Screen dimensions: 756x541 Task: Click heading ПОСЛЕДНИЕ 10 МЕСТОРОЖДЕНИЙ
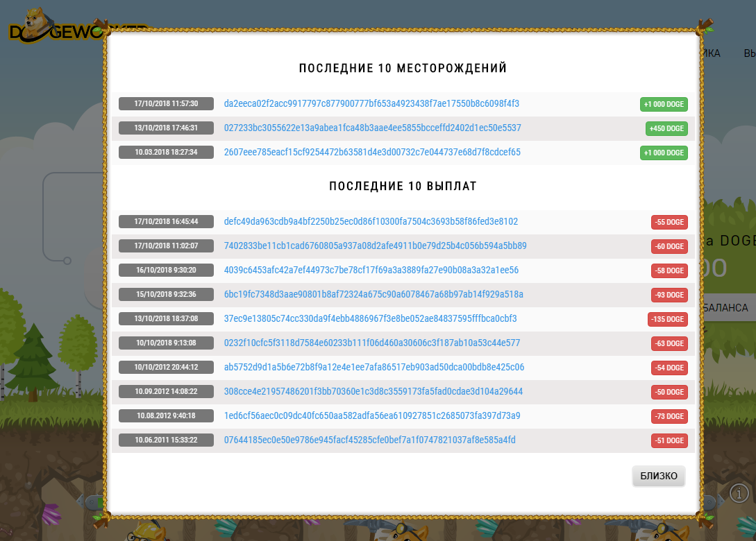403,68
